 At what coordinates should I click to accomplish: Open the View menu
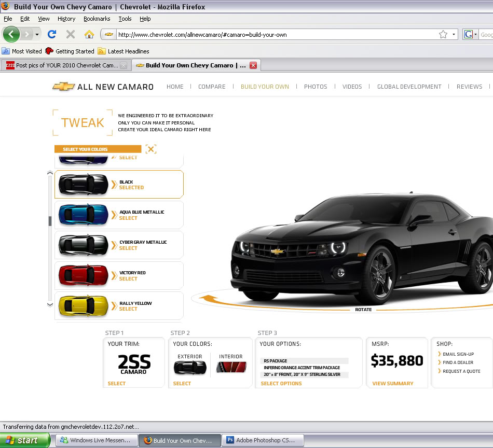44,19
